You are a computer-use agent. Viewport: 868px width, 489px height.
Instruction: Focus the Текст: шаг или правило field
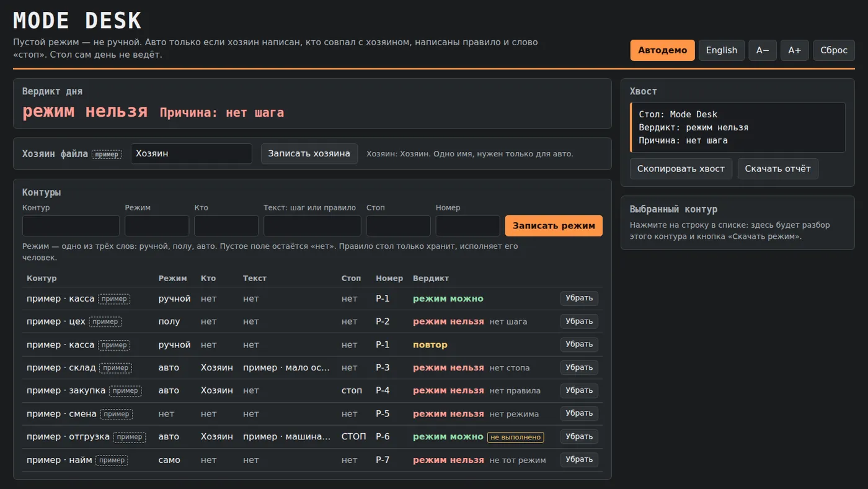(312, 226)
